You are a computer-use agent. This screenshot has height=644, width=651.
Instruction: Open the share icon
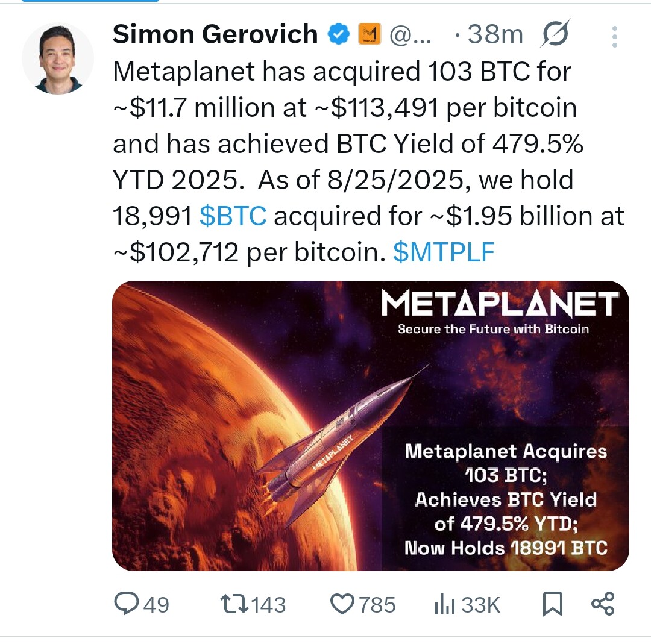[x=603, y=604]
